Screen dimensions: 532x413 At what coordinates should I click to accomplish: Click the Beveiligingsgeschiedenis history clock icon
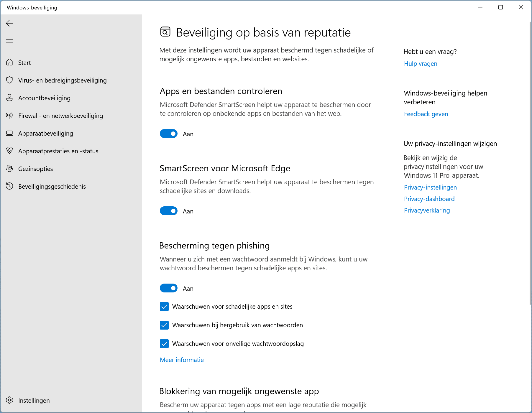(9, 186)
